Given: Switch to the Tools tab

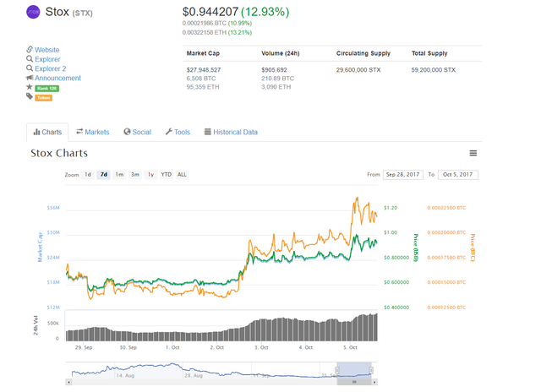Looking at the screenshot, I should pyautogui.click(x=178, y=132).
